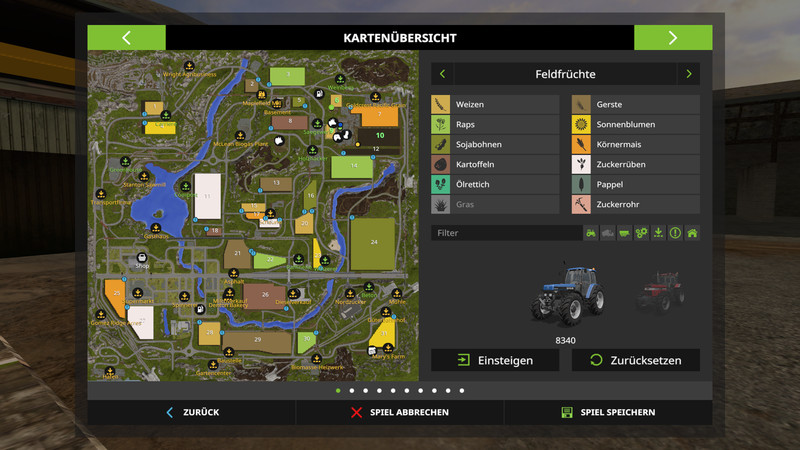Select the Zuckerrüben white color swatch

pyautogui.click(x=581, y=164)
